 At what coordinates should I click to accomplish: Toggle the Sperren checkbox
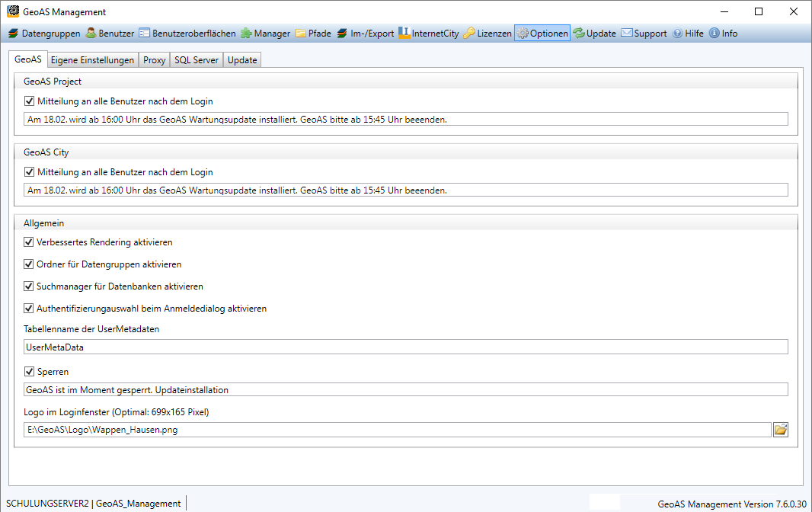pyautogui.click(x=30, y=372)
